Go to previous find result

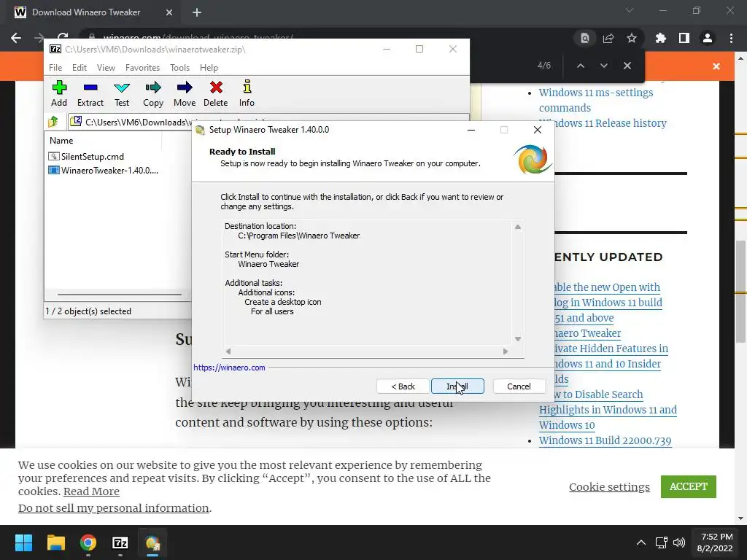pyautogui.click(x=580, y=66)
